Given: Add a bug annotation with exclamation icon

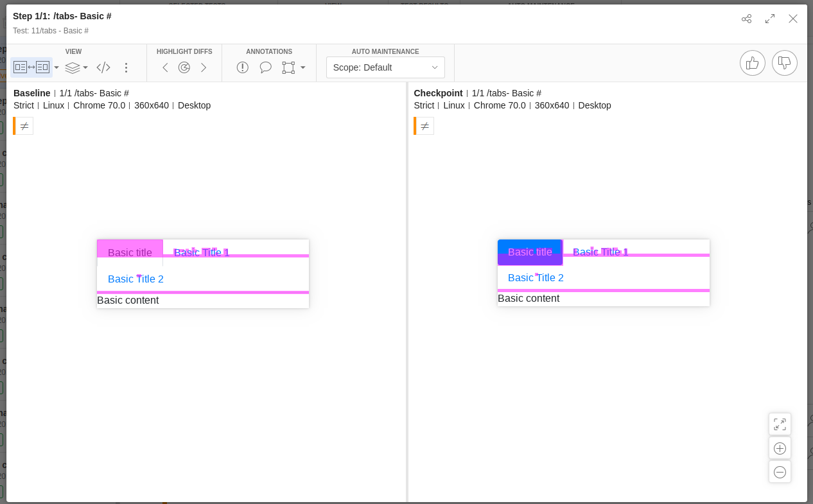Looking at the screenshot, I should [x=242, y=67].
